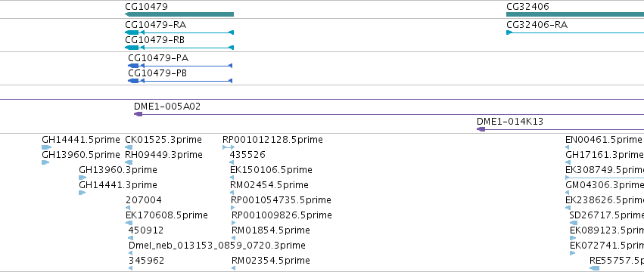Click the DME1-014K13 arrow glyph
The height and width of the screenshot is (272, 644).
(x=481, y=129)
